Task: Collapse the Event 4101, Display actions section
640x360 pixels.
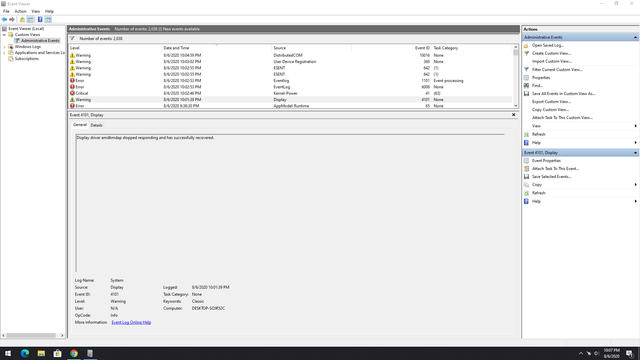Action: pyautogui.click(x=635, y=153)
